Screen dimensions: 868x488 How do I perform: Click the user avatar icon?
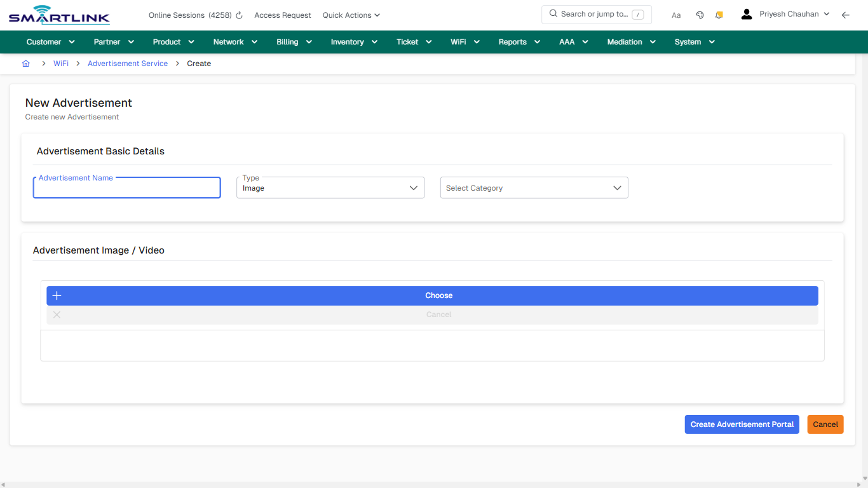coord(746,13)
